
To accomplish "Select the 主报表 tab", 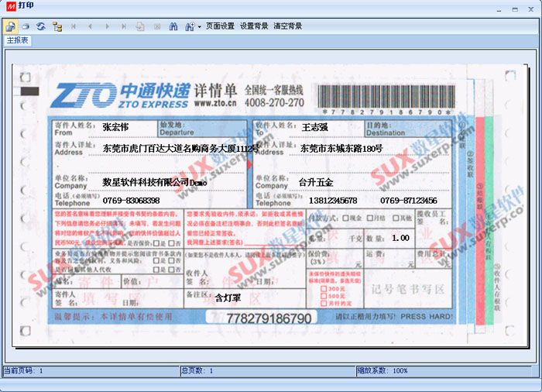I will [17, 40].
